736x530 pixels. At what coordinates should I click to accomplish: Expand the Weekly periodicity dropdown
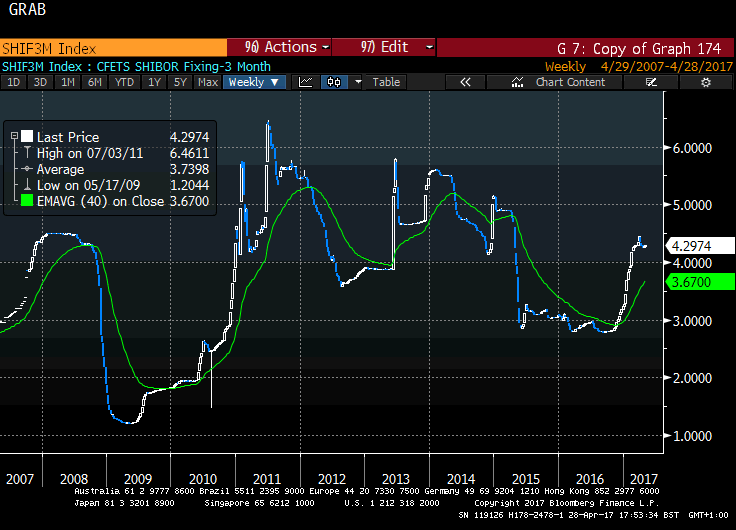(x=254, y=82)
